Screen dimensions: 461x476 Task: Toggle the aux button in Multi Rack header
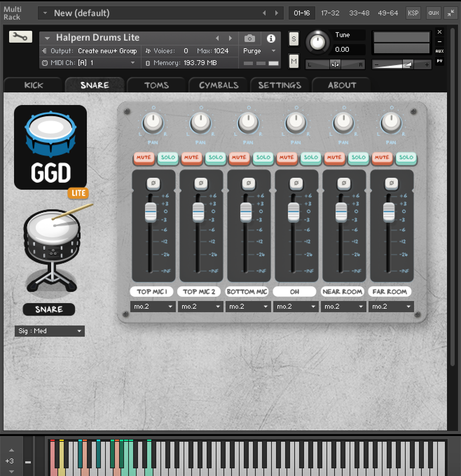click(434, 13)
